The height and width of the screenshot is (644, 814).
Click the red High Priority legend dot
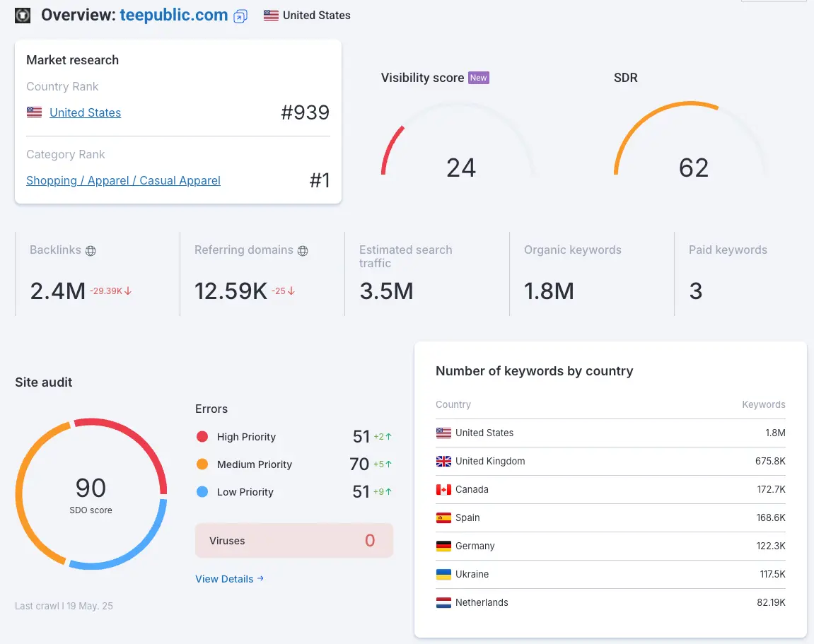[202, 437]
